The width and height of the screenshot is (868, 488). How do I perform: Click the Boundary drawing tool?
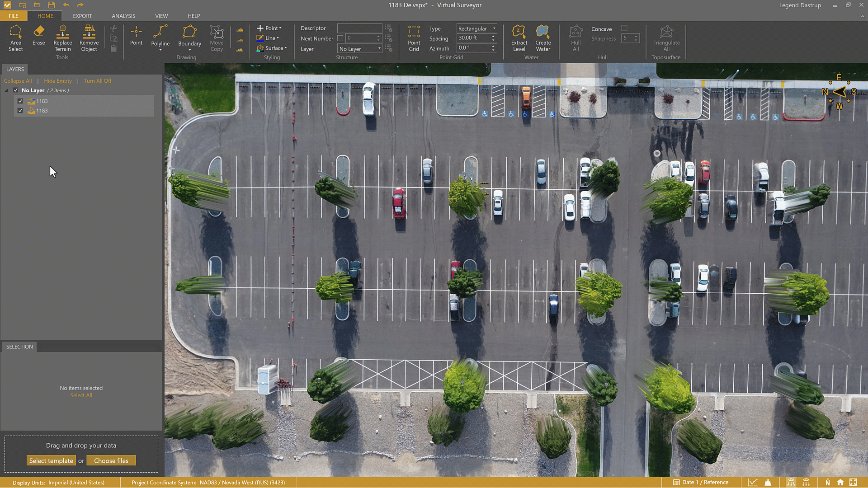(189, 36)
